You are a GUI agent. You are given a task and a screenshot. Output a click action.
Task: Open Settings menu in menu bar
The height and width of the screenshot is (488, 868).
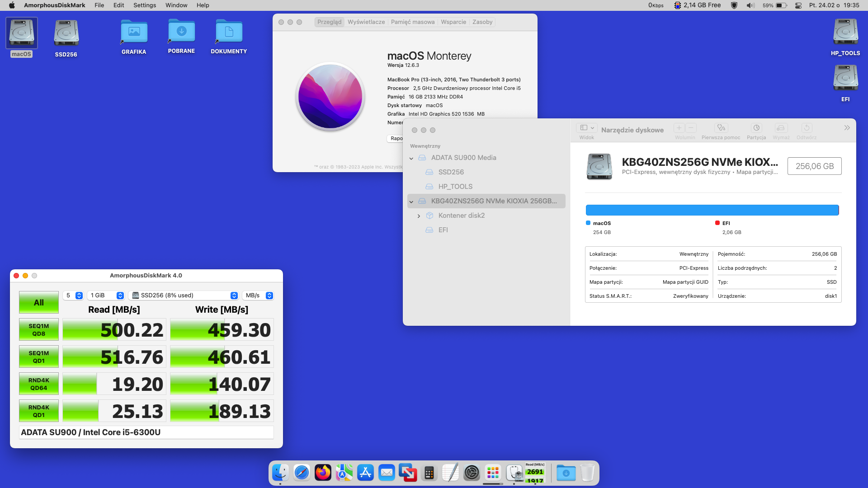(145, 5)
